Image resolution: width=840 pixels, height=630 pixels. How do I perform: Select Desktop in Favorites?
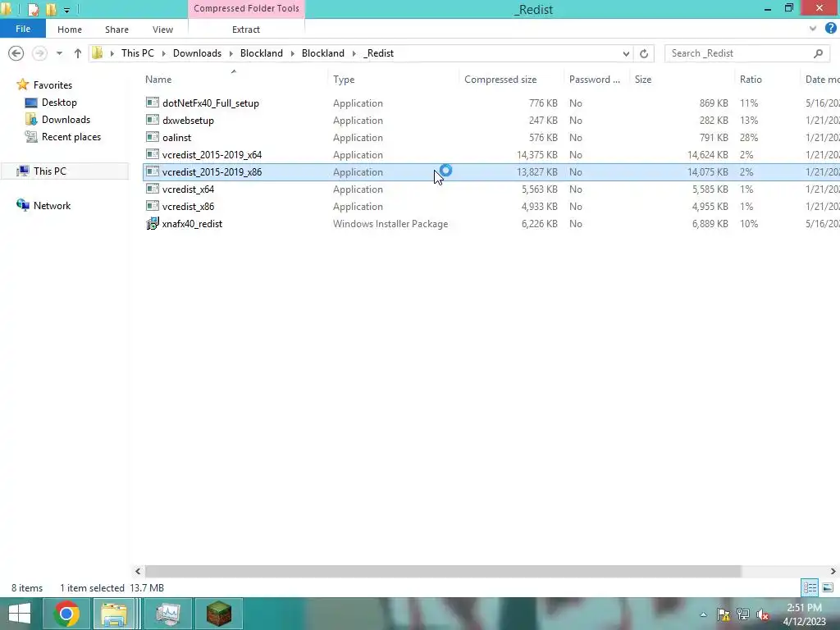pos(59,103)
